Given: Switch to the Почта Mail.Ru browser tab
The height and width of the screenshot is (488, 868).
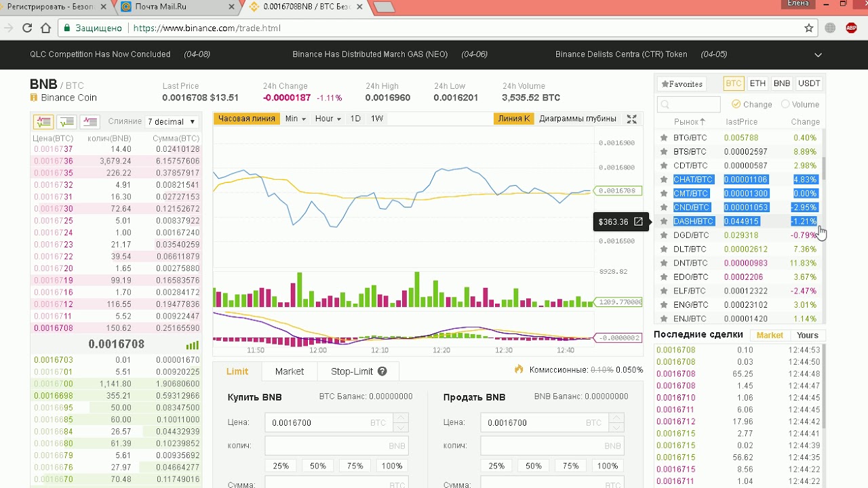Looking at the screenshot, I should (178, 7).
